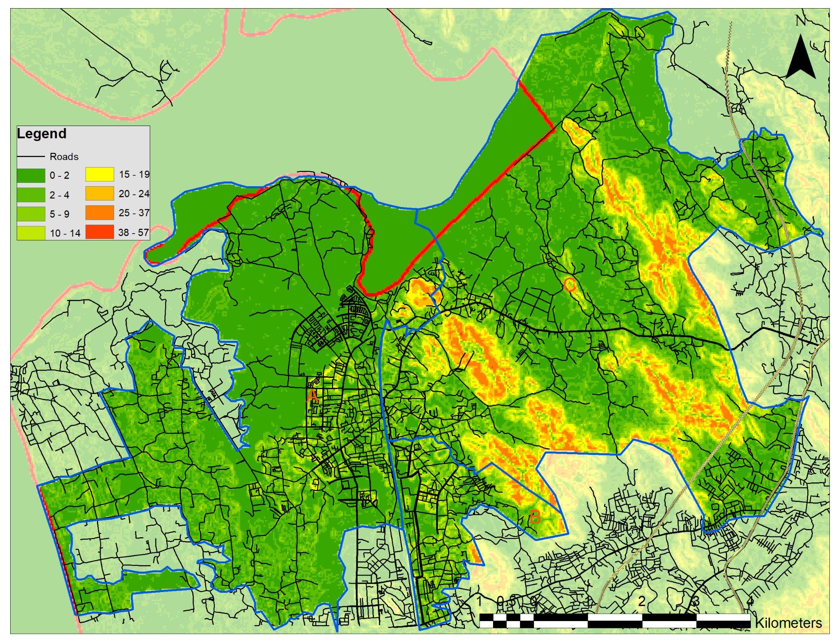
Task: Click the 38 - 57 legend label
Action: click(134, 232)
